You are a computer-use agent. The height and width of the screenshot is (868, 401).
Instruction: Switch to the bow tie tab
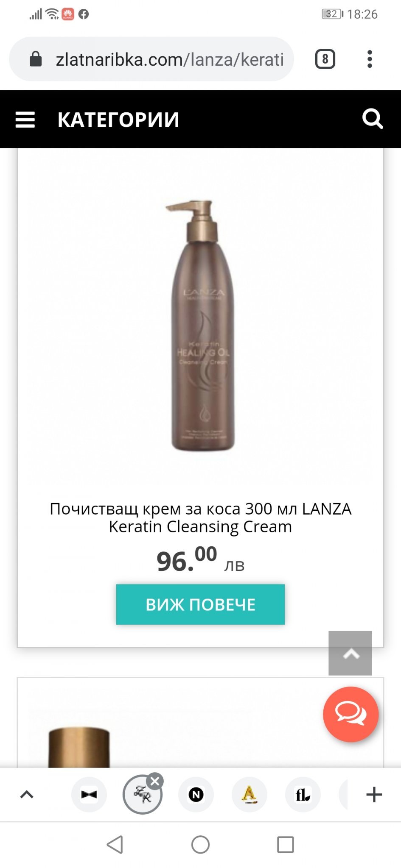click(89, 795)
